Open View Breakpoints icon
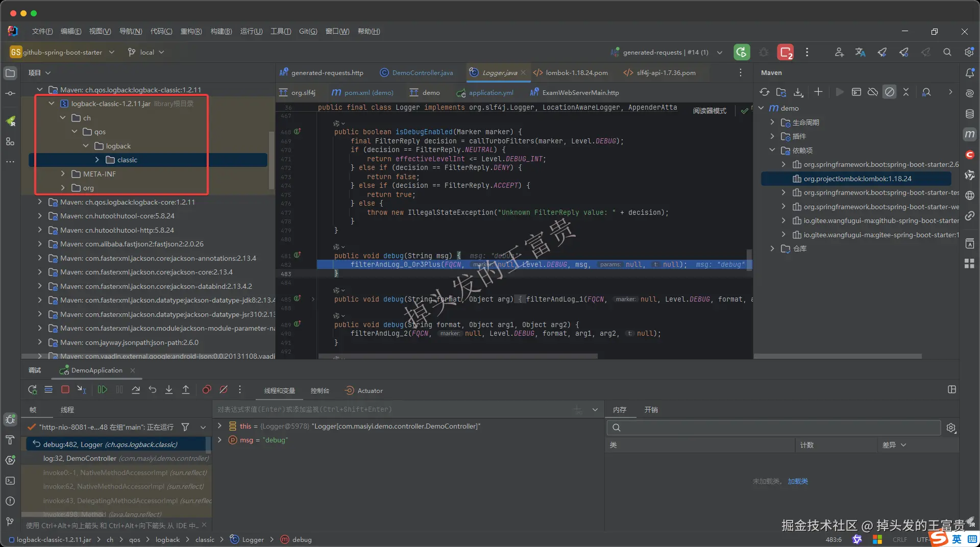 tap(206, 390)
